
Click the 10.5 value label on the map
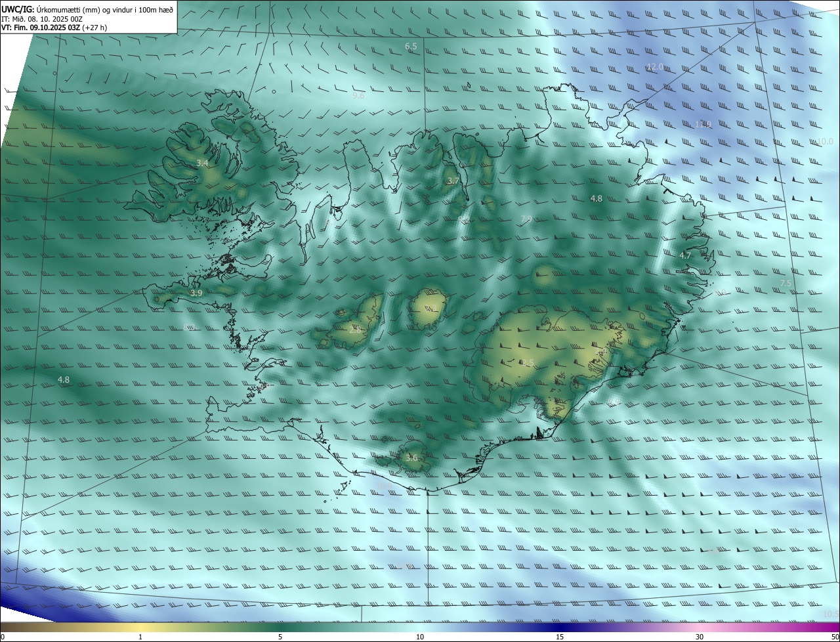click(831, 614)
